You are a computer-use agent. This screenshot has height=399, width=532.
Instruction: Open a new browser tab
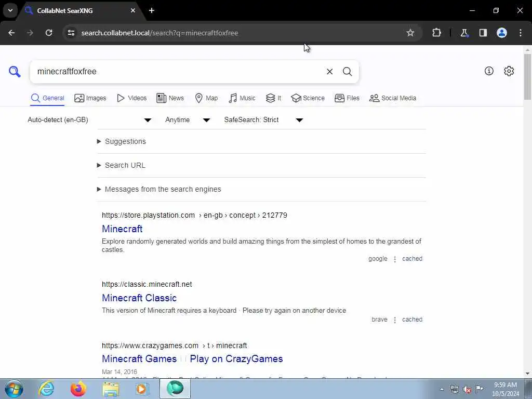(152, 10)
